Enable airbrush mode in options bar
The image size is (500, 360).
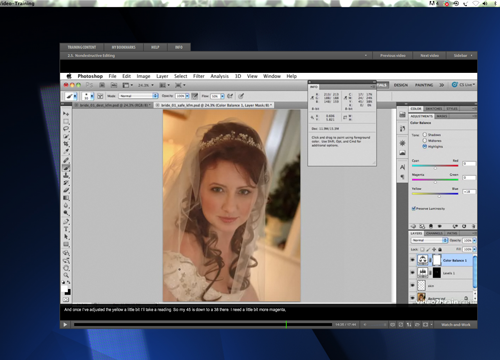[x=230, y=96]
